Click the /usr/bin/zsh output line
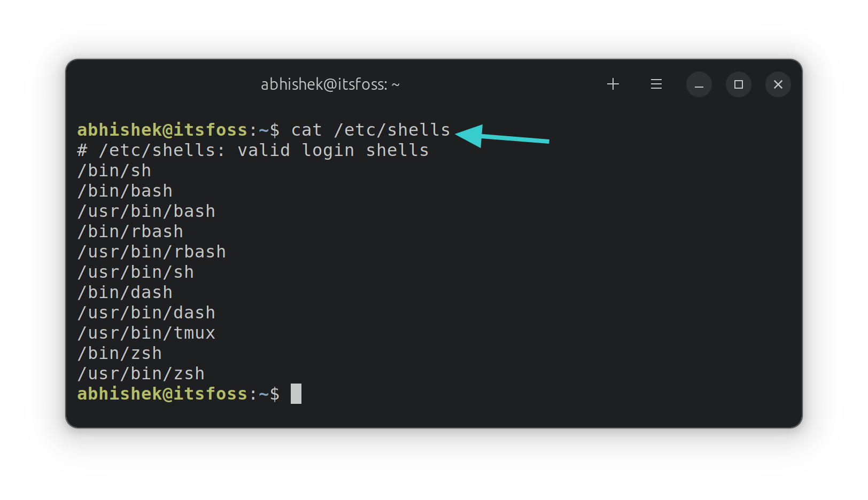The height and width of the screenshot is (500, 868). coord(141,374)
